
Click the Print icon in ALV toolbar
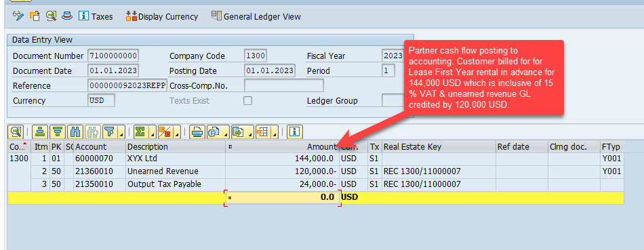click(x=197, y=131)
